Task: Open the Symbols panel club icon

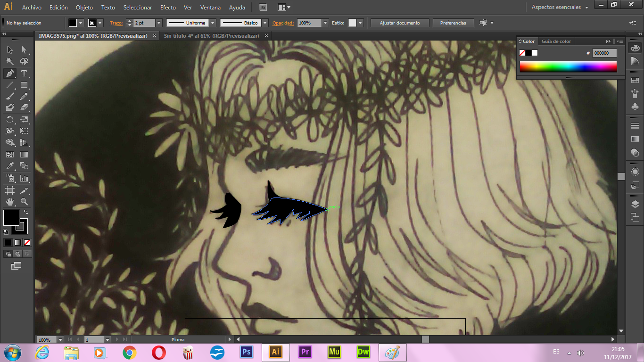Action: [635, 107]
